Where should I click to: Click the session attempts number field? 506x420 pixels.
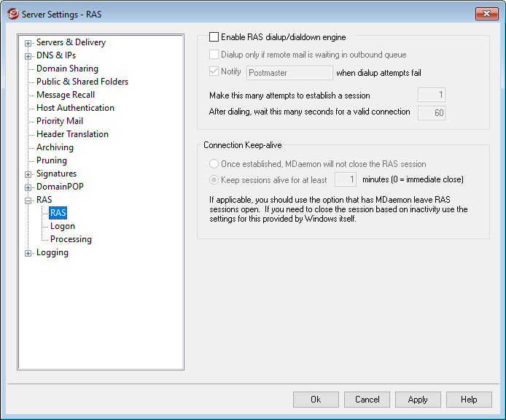431,96
